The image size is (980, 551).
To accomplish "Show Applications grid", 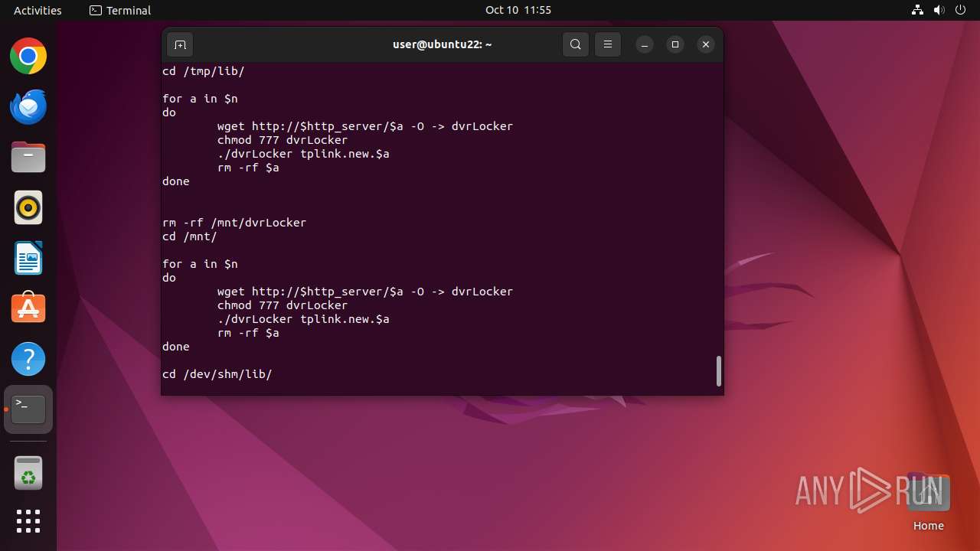I will [28, 521].
